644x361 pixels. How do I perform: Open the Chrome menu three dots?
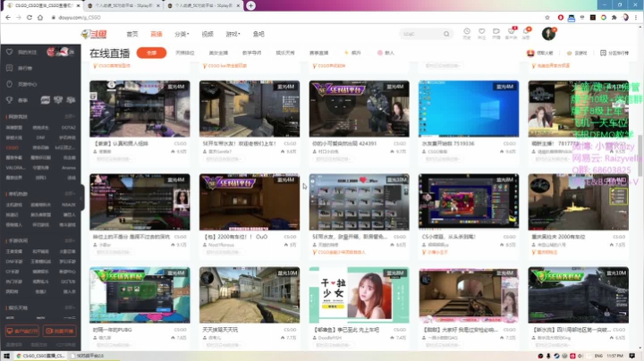(636, 18)
